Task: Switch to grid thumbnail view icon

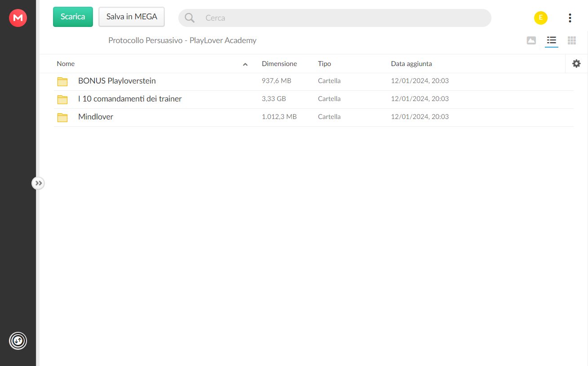Action: point(572,40)
